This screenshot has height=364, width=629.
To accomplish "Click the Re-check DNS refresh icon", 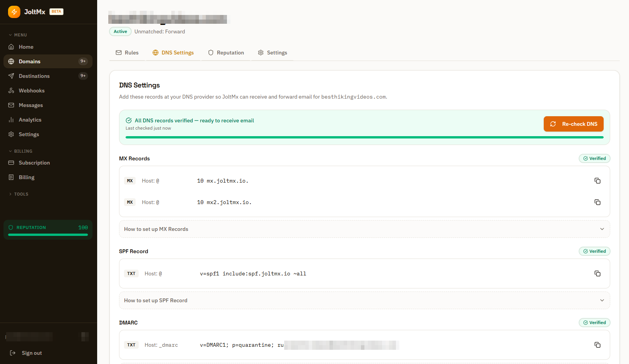I will coord(553,124).
